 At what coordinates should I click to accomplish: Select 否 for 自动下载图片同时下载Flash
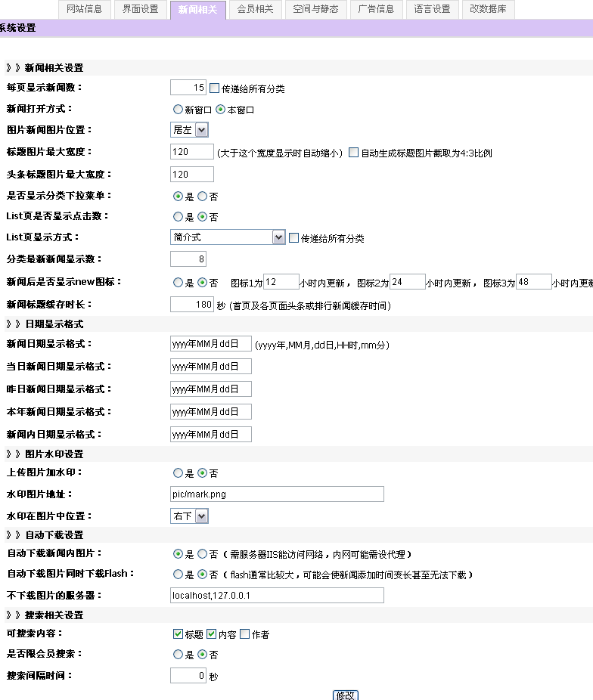point(202,575)
